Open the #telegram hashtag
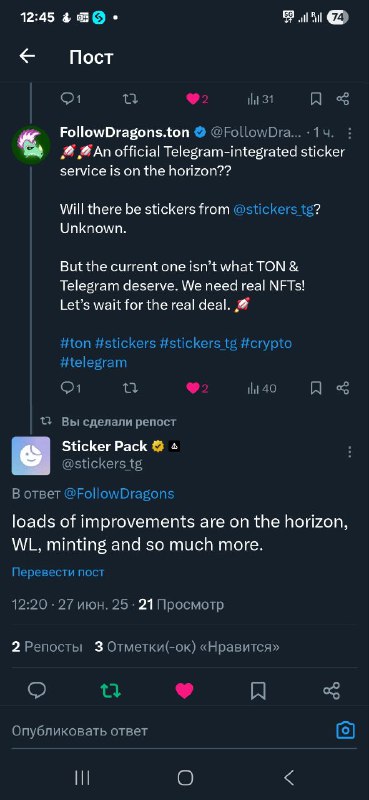Viewport: 369px width, 800px height. coord(93,362)
